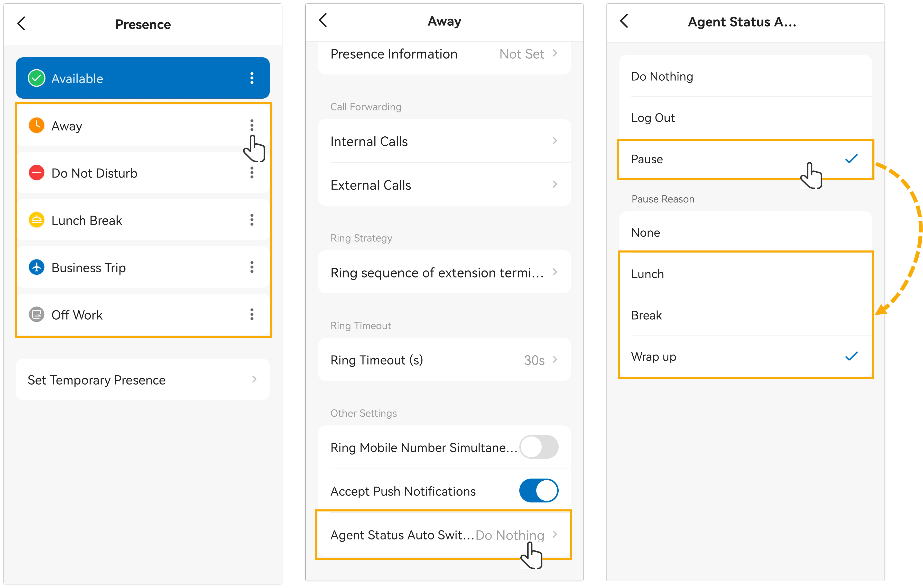Open Ring Timeout (s) setting

444,360
